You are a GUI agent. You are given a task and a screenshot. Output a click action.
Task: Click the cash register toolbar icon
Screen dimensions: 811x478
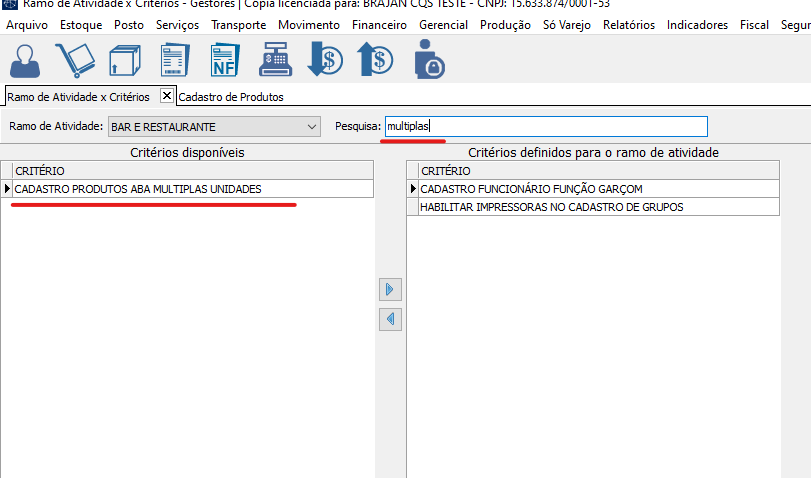coord(275,59)
